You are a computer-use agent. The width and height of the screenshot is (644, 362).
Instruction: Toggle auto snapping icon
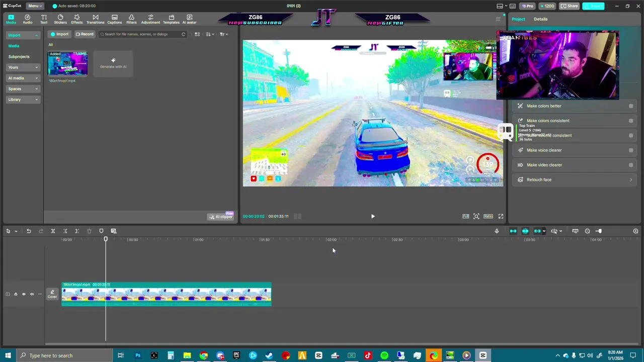pos(525,231)
